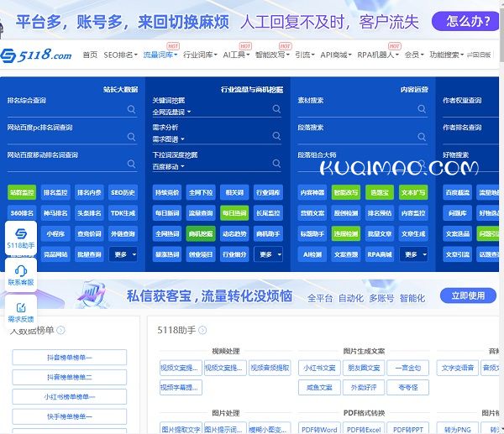The height and width of the screenshot is (434, 504).
Task: Open the RPA机器人 navigation menu
Action: click(x=378, y=55)
